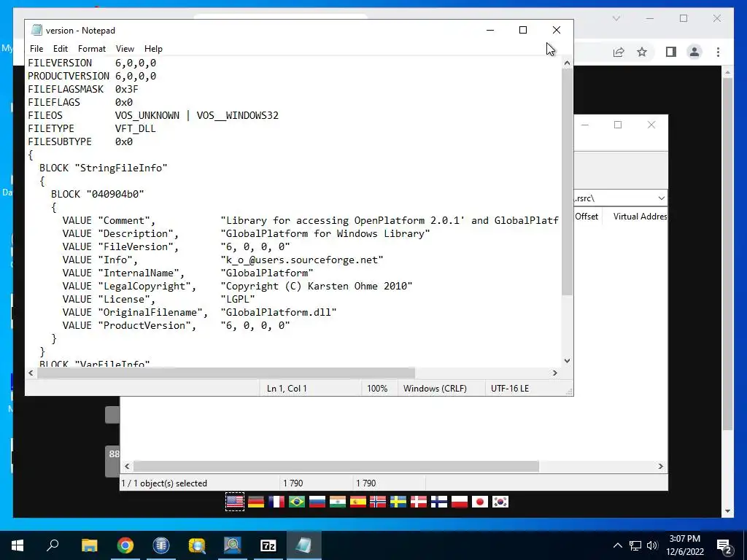This screenshot has height=560, width=747.
Task: Click Notepad vertical scrollbar down arrow
Action: [567, 361]
